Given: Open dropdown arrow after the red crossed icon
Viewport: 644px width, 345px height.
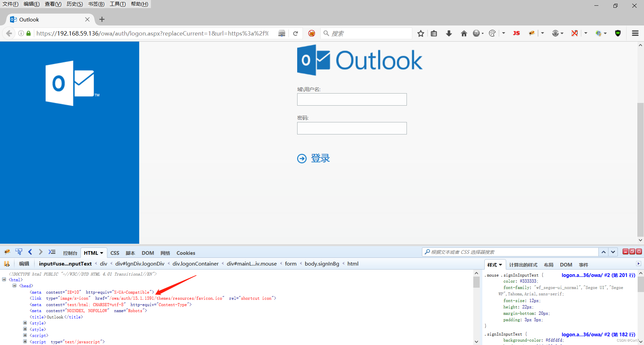Looking at the screenshot, I should click(x=586, y=33).
